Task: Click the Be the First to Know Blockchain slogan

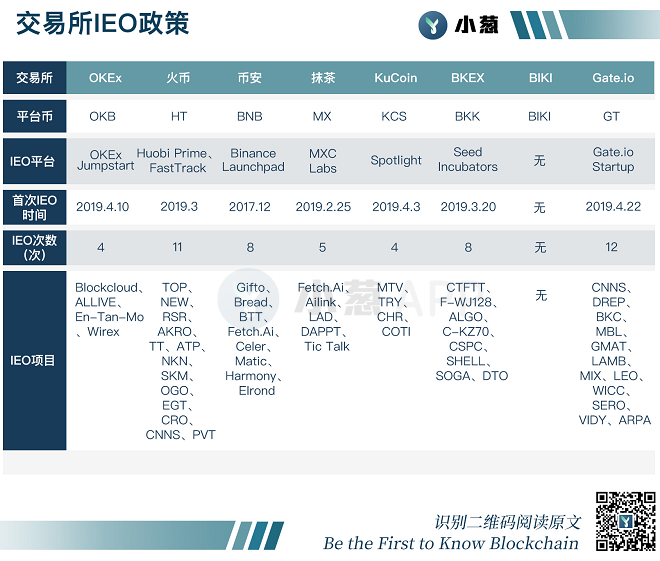Action: click(x=450, y=543)
